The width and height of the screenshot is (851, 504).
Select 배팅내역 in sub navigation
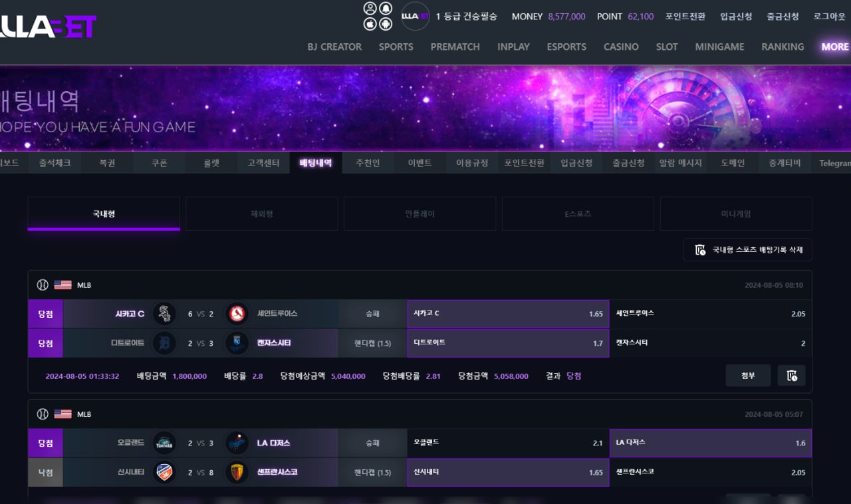point(316,163)
